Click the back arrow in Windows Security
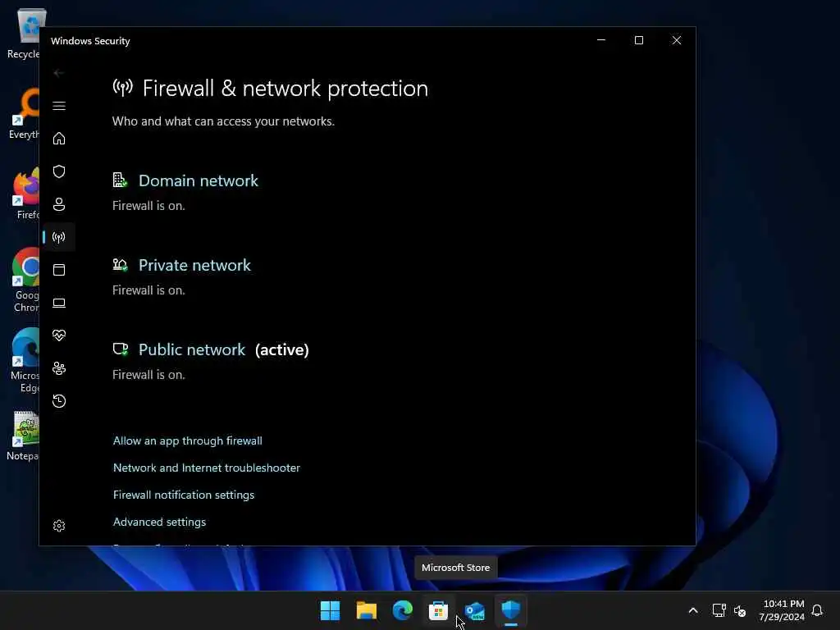Viewport: 840px width, 630px height. click(x=59, y=73)
